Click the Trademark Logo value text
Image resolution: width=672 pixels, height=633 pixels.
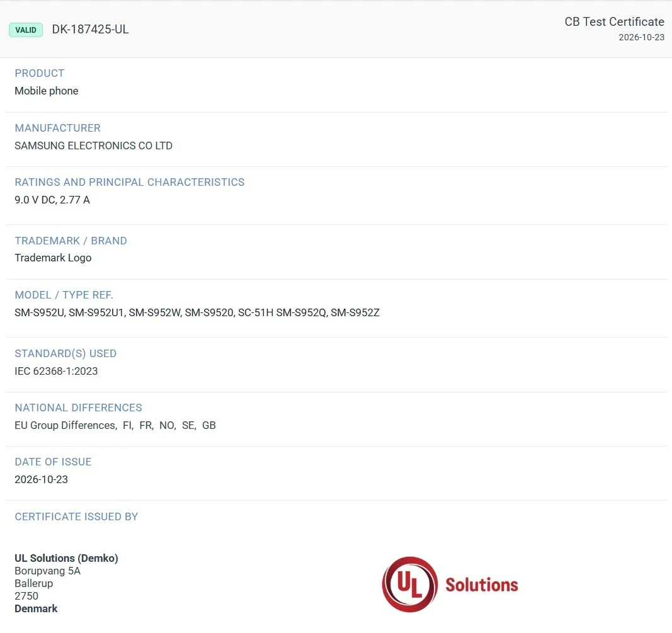pyautogui.click(x=53, y=258)
